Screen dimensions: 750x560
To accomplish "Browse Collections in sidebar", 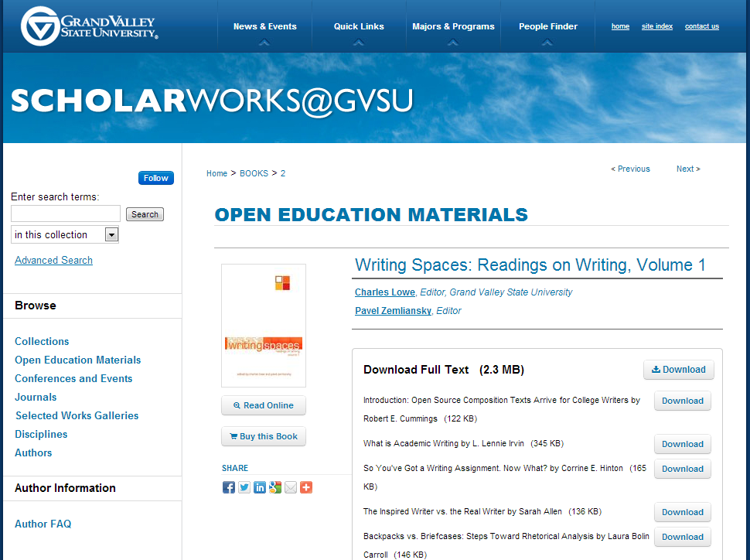I will pos(42,341).
